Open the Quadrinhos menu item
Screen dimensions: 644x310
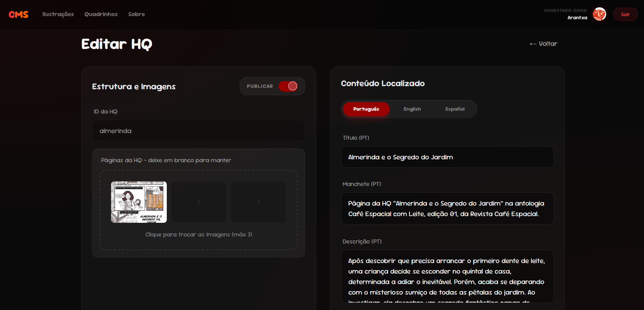point(101,14)
